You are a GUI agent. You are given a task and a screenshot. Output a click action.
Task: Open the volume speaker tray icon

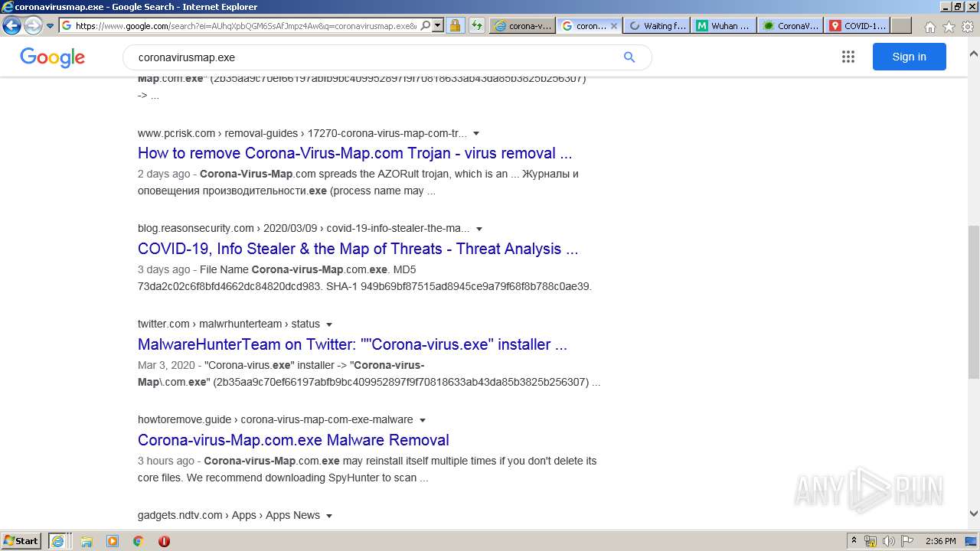[888, 541]
